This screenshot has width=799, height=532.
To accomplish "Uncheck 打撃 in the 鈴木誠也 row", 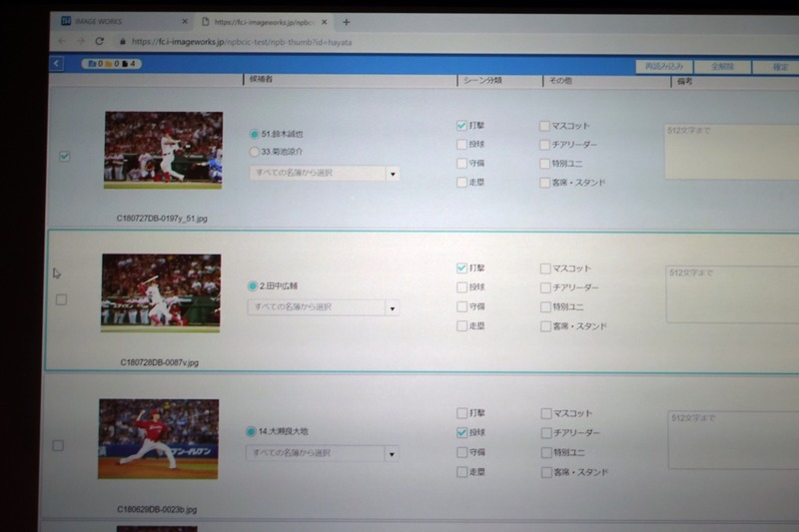I will (461, 125).
